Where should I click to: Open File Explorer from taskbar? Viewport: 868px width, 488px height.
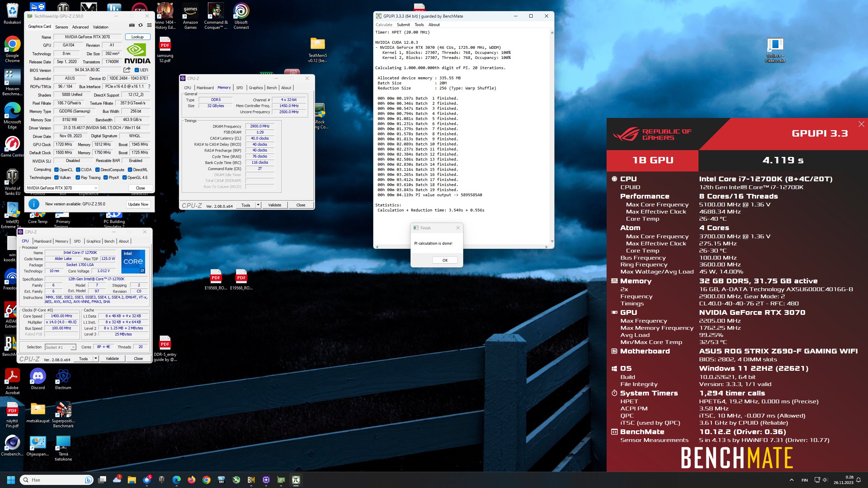tap(132, 480)
